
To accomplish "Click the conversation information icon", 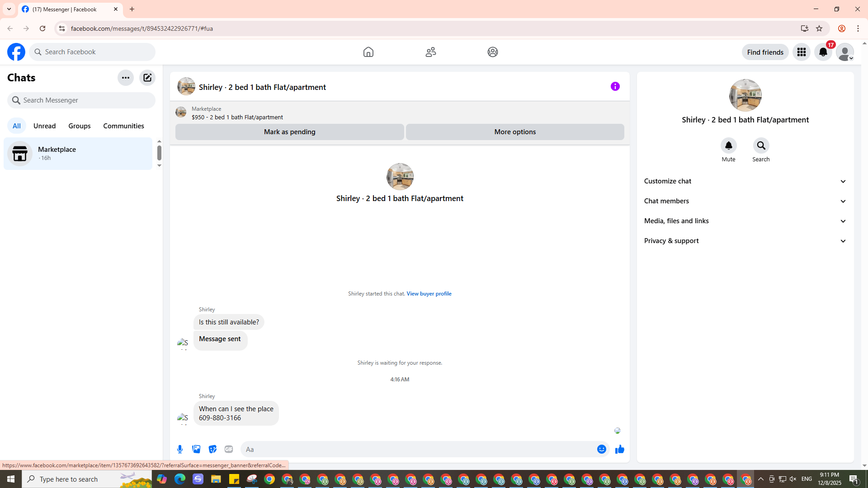I will [615, 86].
